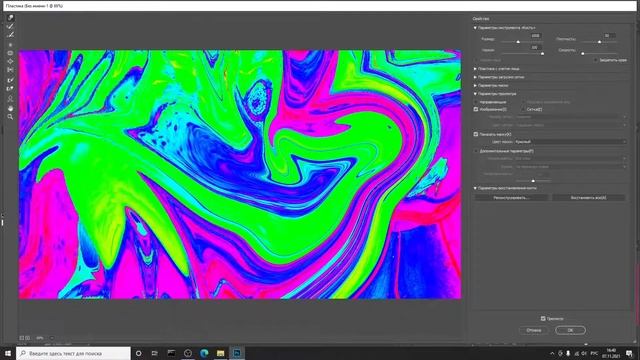The image size is (640, 360).
Task: Click the Размер value input field
Action: (536, 36)
